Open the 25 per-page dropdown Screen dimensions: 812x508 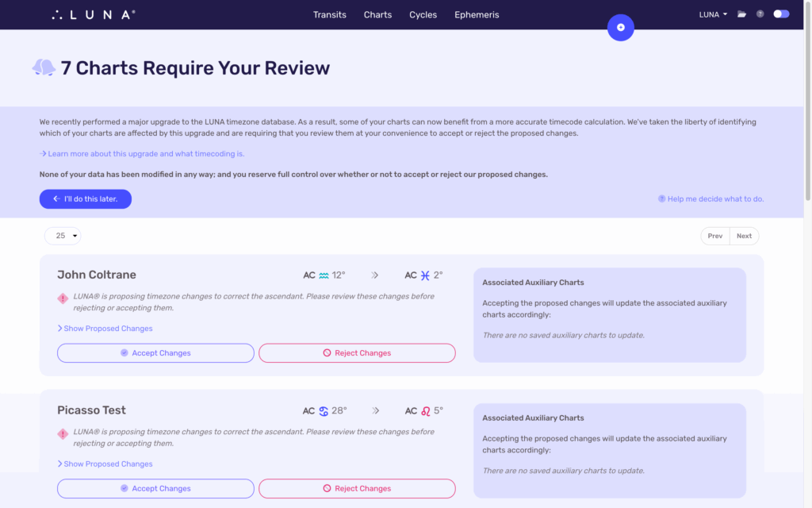coord(63,236)
